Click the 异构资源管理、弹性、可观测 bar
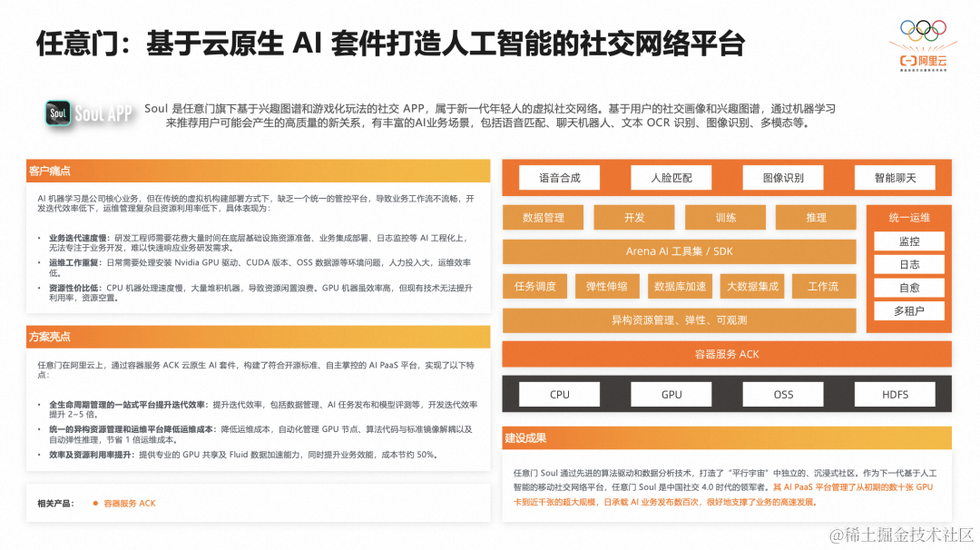The height and width of the screenshot is (550, 980). click(x=680, y=320)
